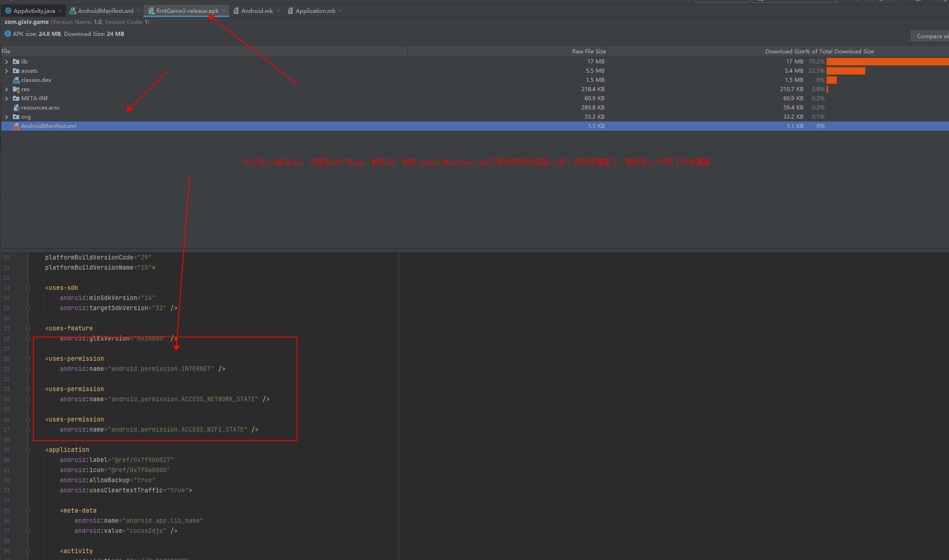Expand the lib folder tree arrow
This screenshot has width=949, height=560.
(6, 62)
